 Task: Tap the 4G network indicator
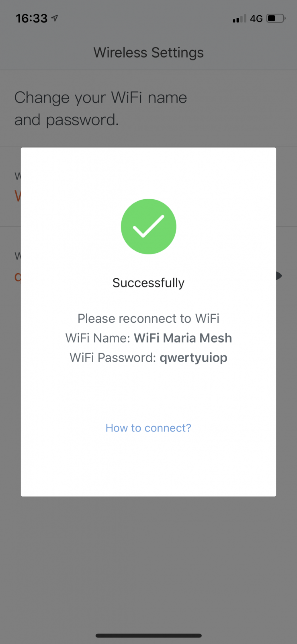point(256,19)
